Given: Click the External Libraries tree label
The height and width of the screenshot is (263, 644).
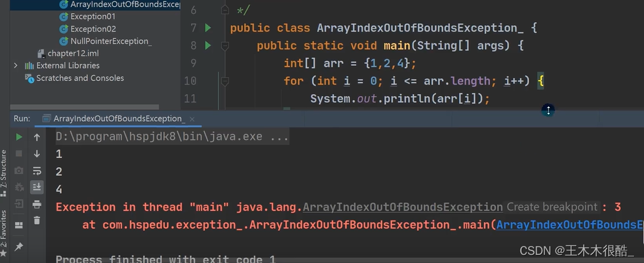Looking at the screenshot, I should click(68, 66).
